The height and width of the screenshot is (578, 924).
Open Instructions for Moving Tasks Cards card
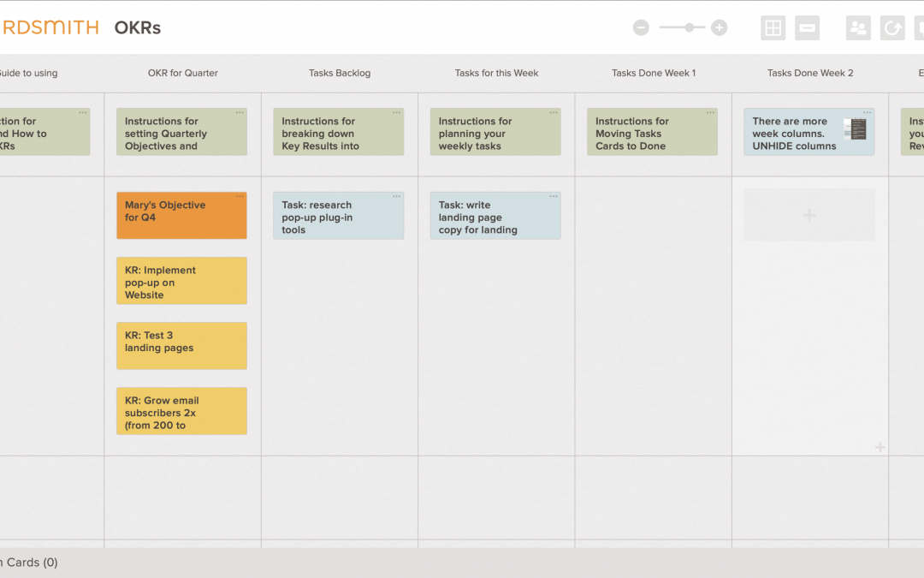652,132
